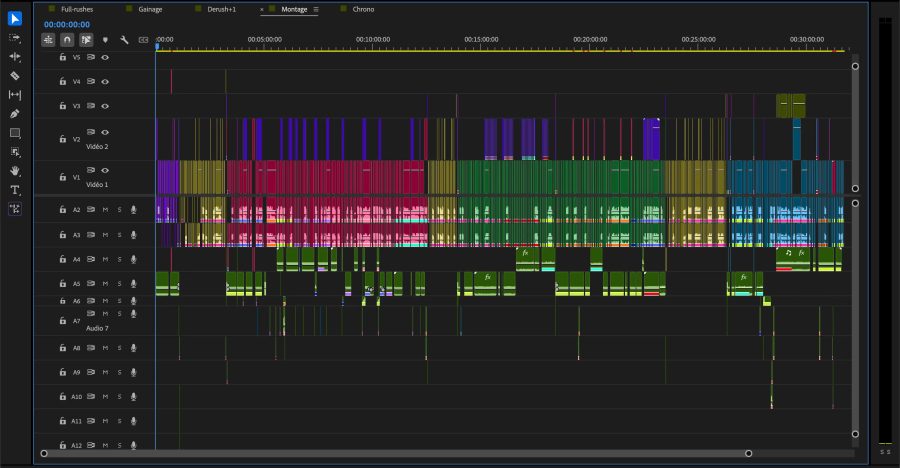This screenshot has width=900, height=468.
Task: Open the Derush+1 sequence tab
Action: [222, 9]
